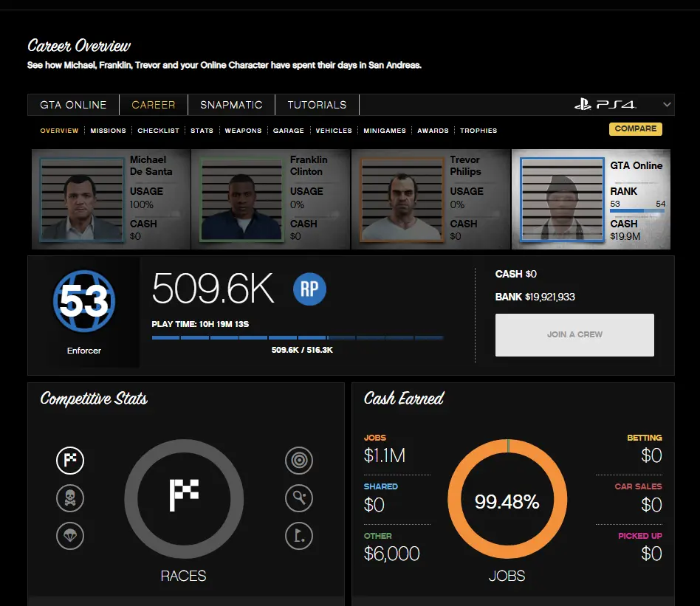View the WEAPONS section
700x606 pixels.
[x=244, y=131]
